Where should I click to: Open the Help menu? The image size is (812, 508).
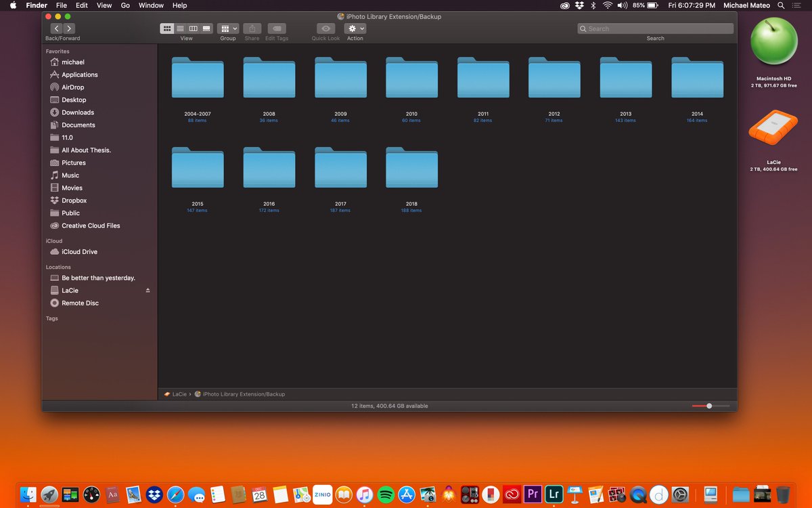pyautogui.click(x=179, y=5)
